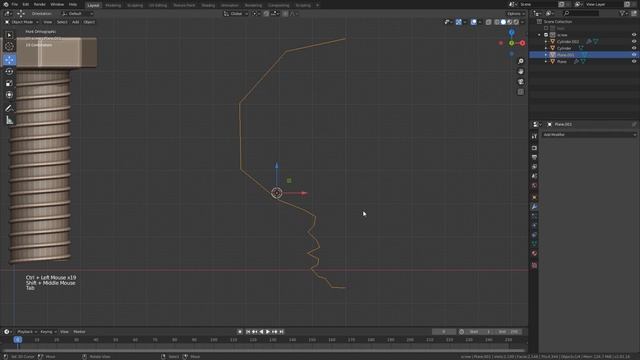
Task: Select the Cursor tool
Action: [x=9, y=47]
